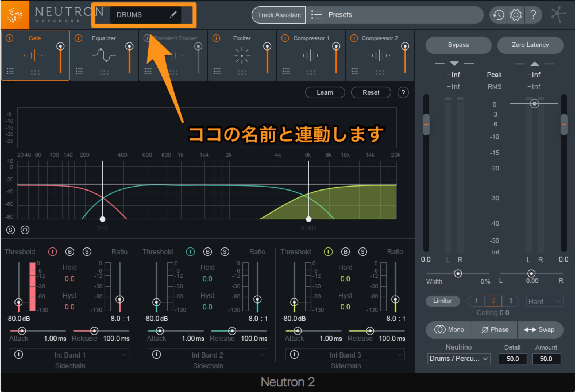Click the S solo icon for band 1
The height and width of the screenshot is (392, 575).
87,252
